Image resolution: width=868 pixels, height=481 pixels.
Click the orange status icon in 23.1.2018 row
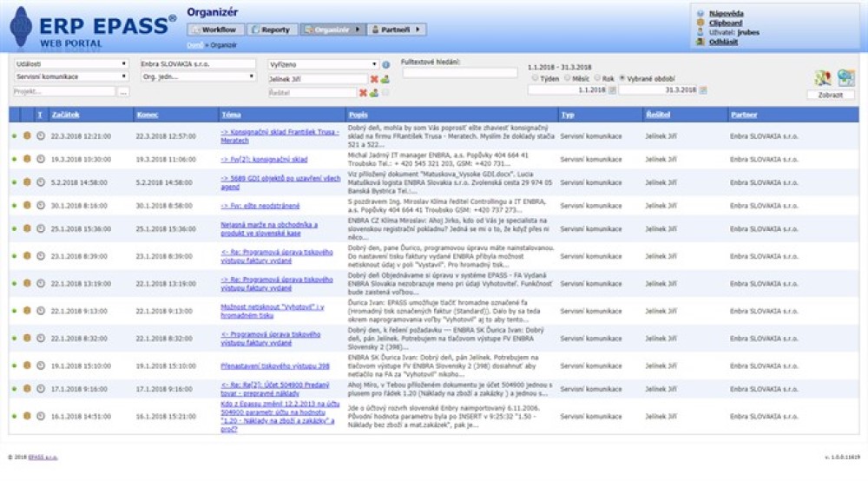(x=27, y=256)
